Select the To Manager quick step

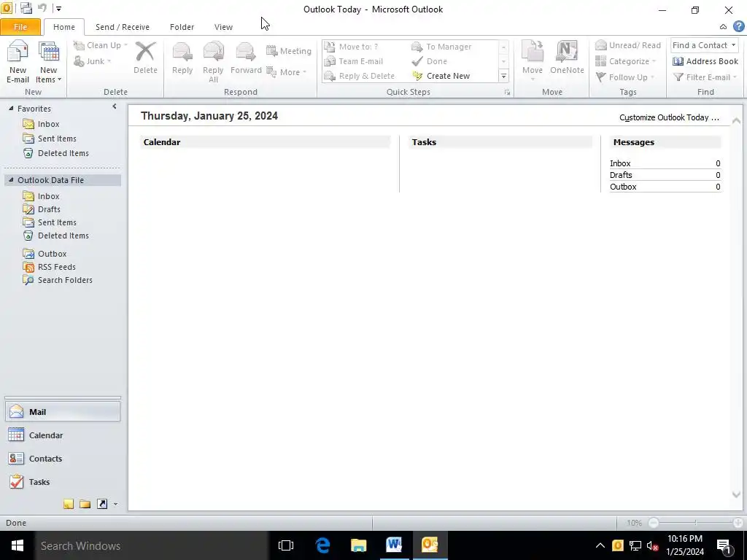pyautogui.click(x=441, y=47)
